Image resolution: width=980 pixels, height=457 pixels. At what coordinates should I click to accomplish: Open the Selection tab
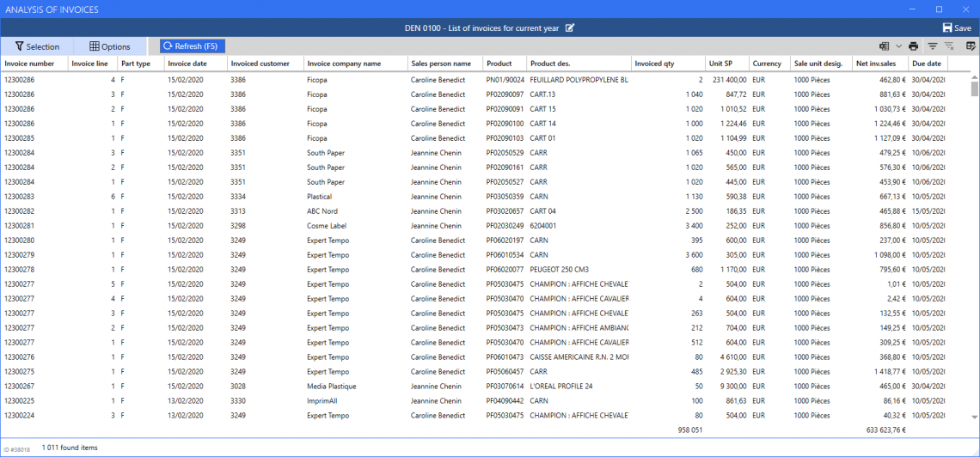[x=37, y=47]
